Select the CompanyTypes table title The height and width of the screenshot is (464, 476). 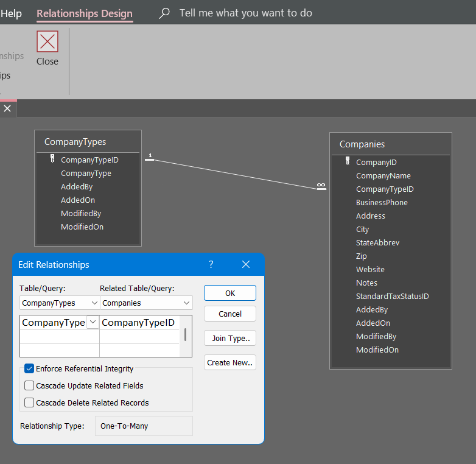[x=75, y=142]
